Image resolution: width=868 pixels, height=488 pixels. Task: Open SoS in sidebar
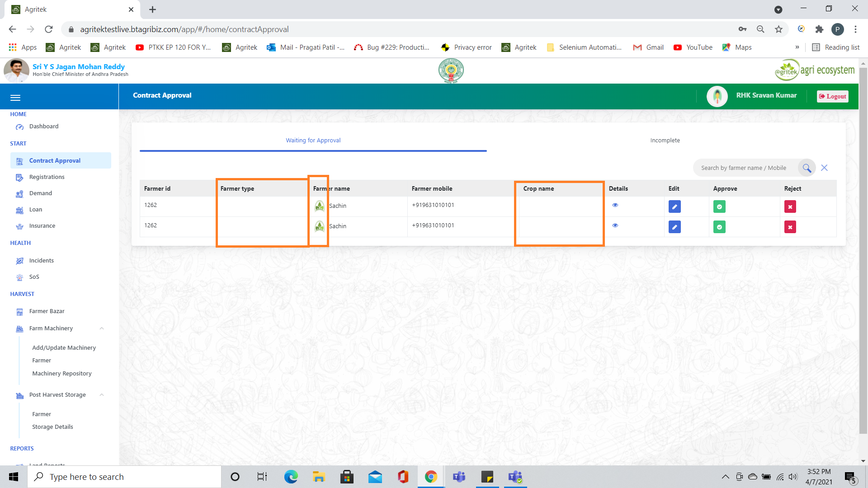[x=34, y=277]
